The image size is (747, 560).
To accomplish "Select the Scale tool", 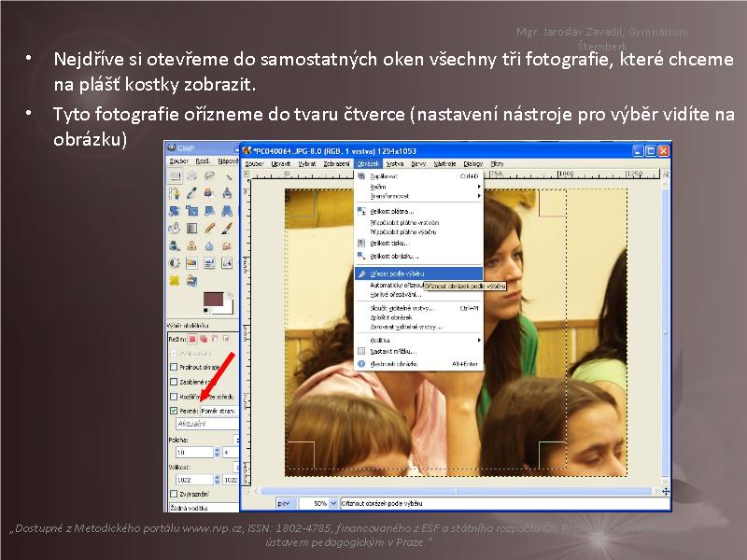I will point(192,211).
